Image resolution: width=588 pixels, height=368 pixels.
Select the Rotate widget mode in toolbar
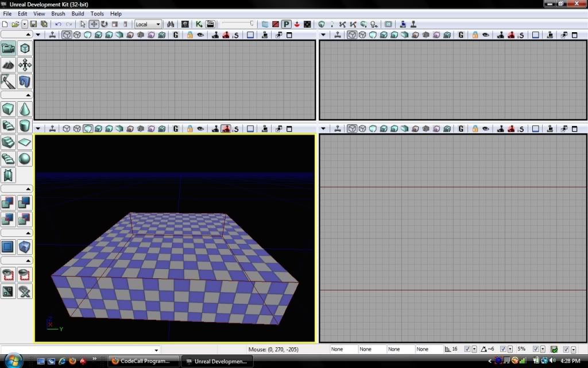coord(105,24)
